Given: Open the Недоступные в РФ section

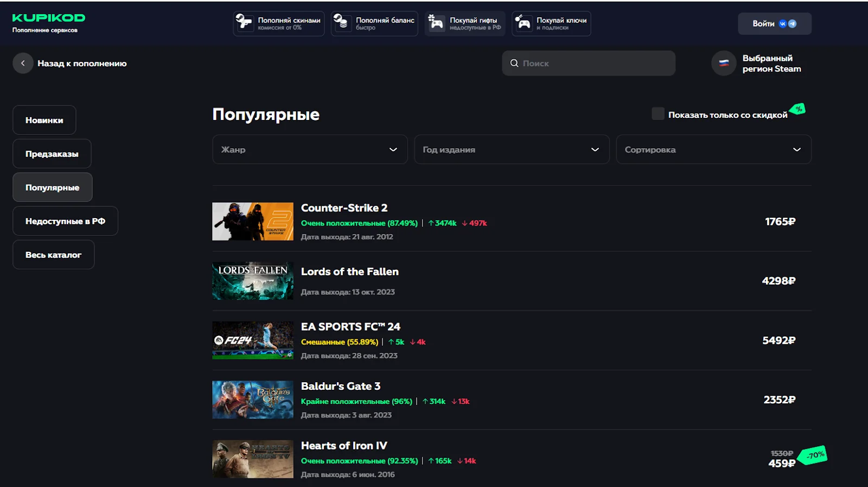Looking at the screenshot, I should click(65, 221).
